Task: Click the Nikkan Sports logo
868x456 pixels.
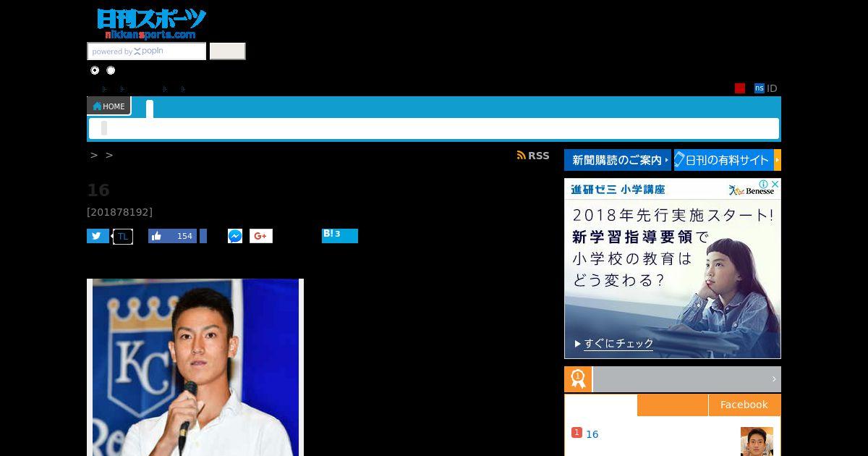Action: pos(151,24)
